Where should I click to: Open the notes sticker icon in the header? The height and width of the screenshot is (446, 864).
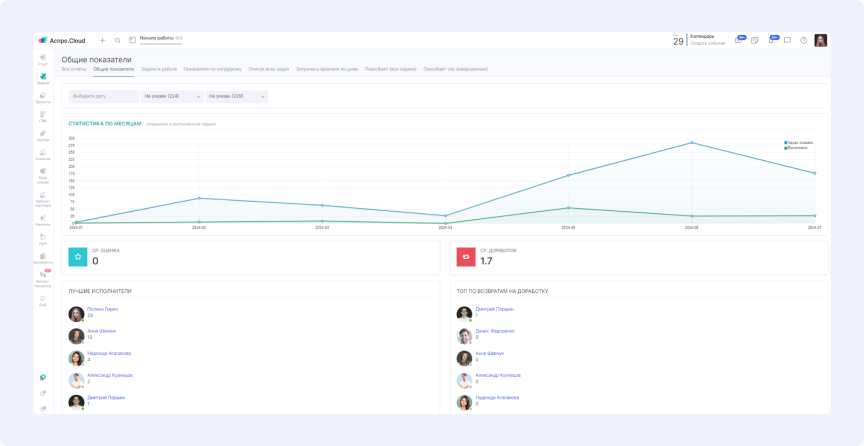[755, 40]
